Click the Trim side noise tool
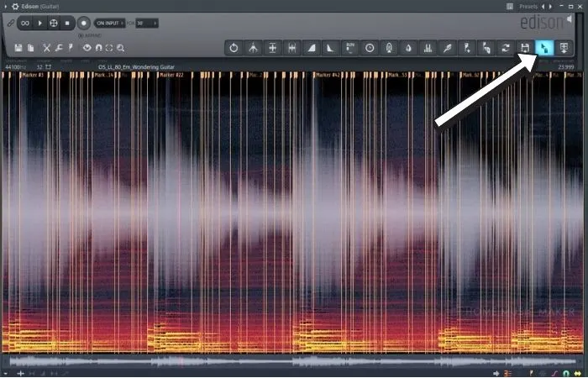The width and height of the screenshot is (588, 378). pos(292,48)
